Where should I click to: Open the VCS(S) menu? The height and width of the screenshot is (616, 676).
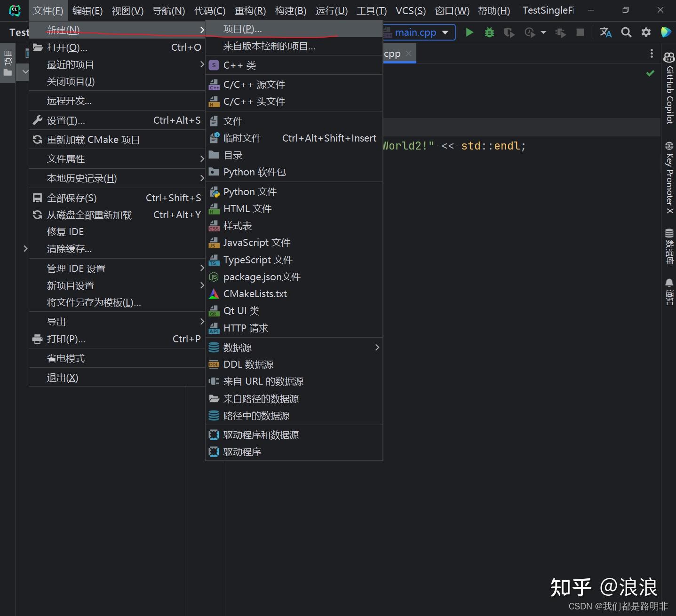click(x=410, y=10)
